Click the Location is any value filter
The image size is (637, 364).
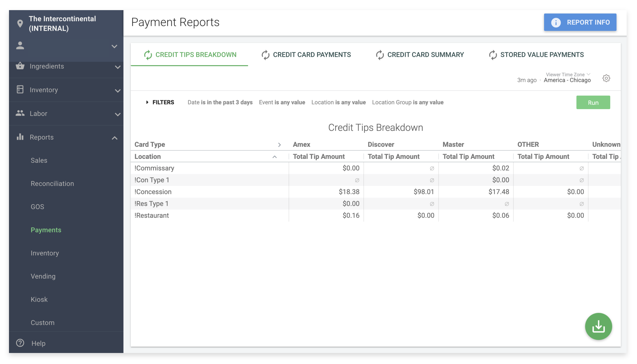339,102
